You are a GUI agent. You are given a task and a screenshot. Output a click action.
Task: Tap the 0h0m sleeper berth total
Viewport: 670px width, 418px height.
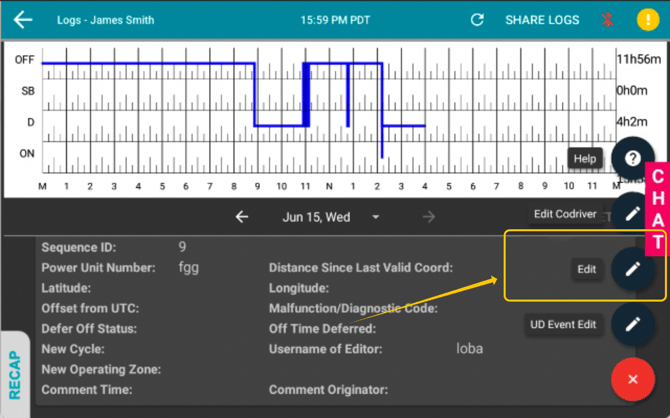pyautogui.click(x=632, y=90)
